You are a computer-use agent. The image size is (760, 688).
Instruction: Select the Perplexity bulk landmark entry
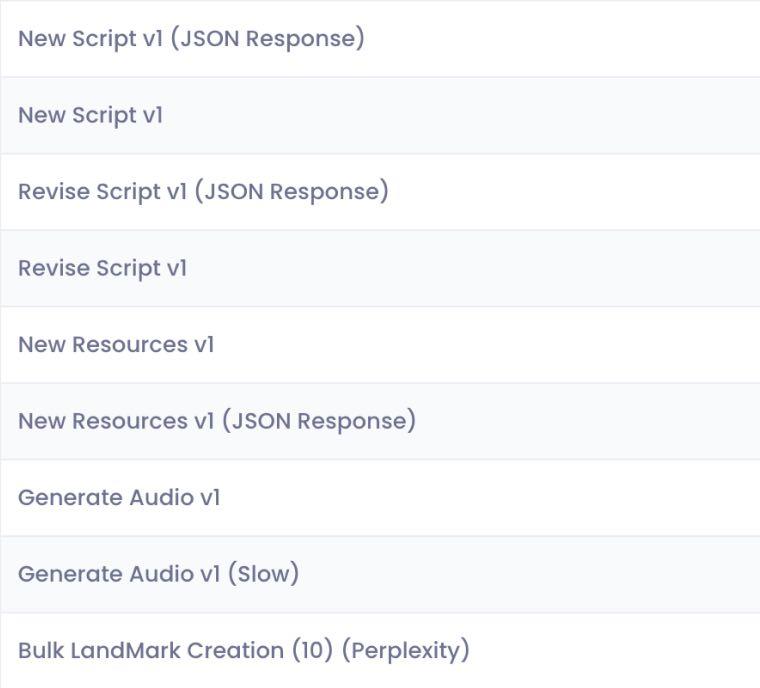point(244,650)
